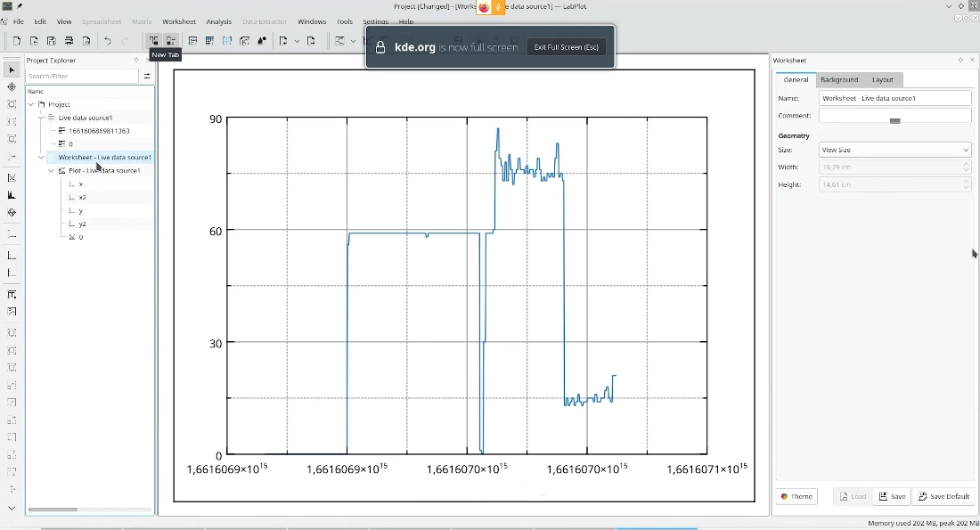Select the pointer/select mouse mode tool

[12, 69]
